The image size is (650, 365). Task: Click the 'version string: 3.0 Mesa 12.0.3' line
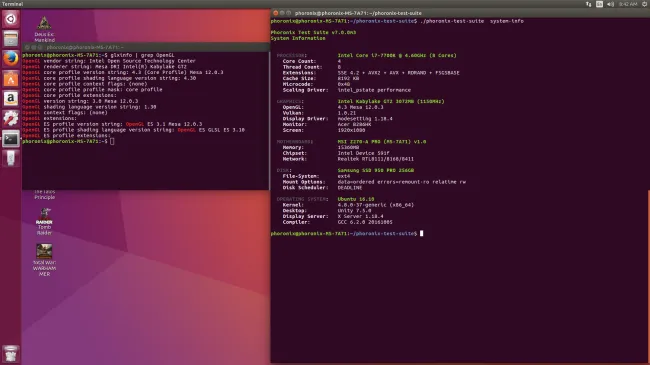[x=80, y=101]
